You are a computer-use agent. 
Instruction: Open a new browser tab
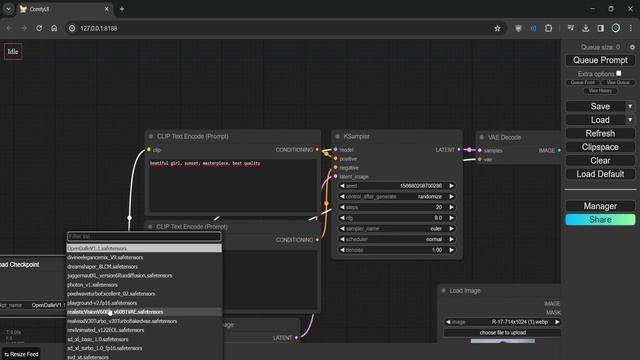pyautogui.click(x=122, y=9)
